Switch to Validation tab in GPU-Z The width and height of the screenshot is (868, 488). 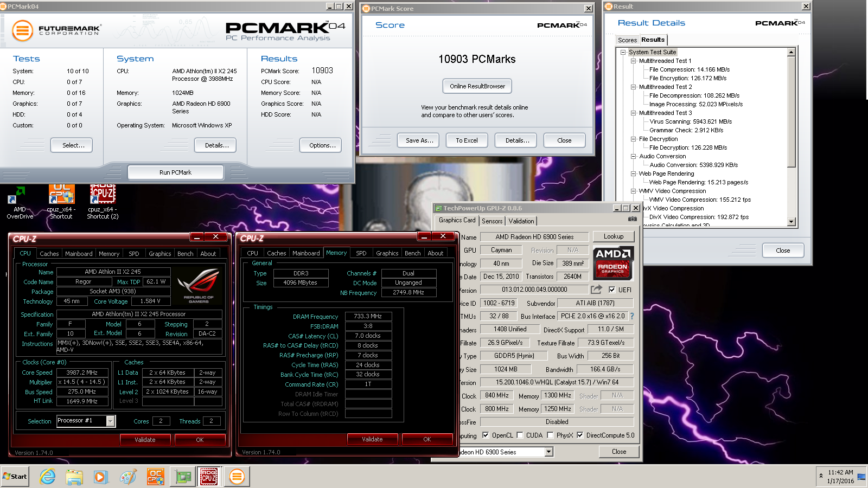tap(521, 221)
